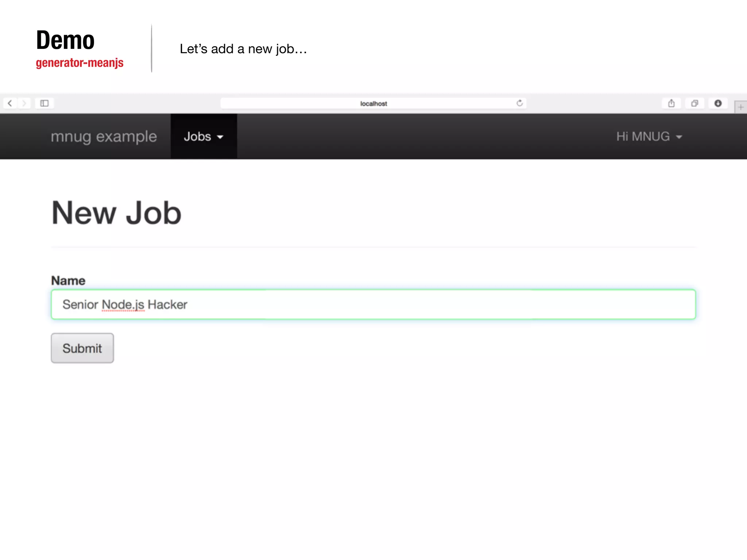The height and width of the screenshot is (560, 747).
Task: Click the browser back arrow button
Action: (x=10, y=103)
